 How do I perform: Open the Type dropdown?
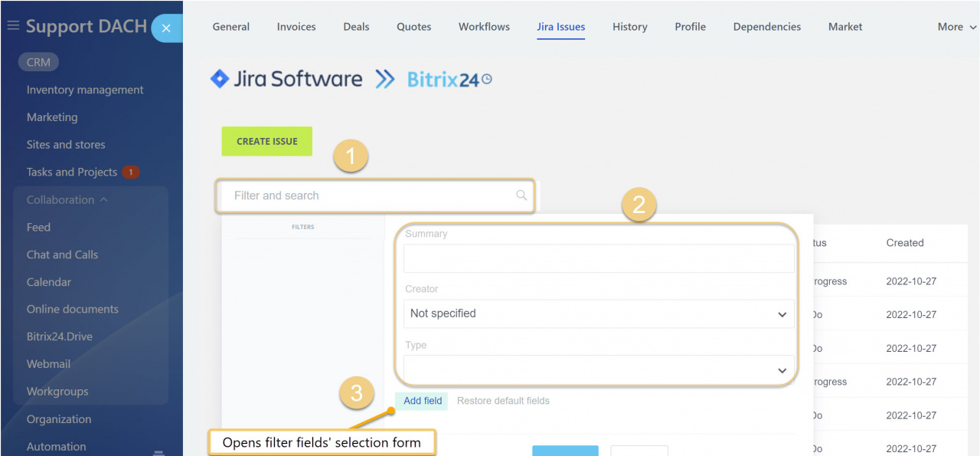599,369
